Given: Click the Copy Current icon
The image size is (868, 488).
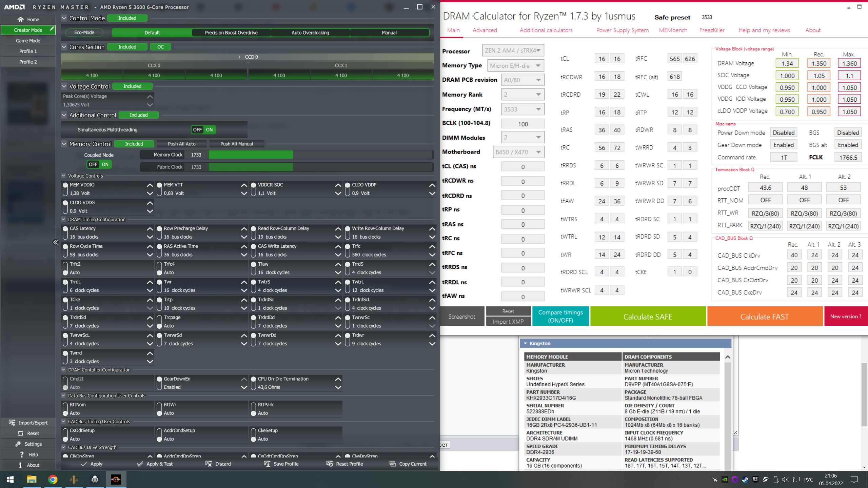Looking at the screenshot, I should pyautogui.click(x=393, y=464).
